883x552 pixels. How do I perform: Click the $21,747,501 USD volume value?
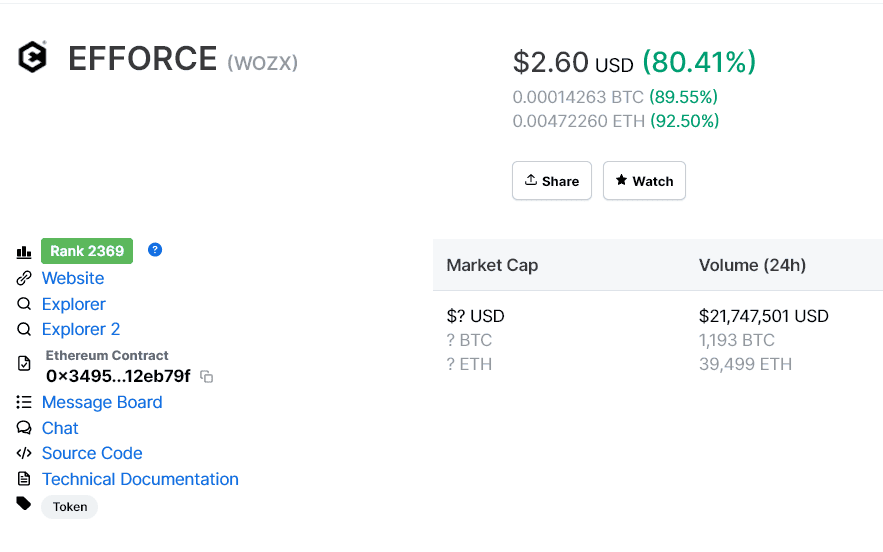click(x=764, y=316)
